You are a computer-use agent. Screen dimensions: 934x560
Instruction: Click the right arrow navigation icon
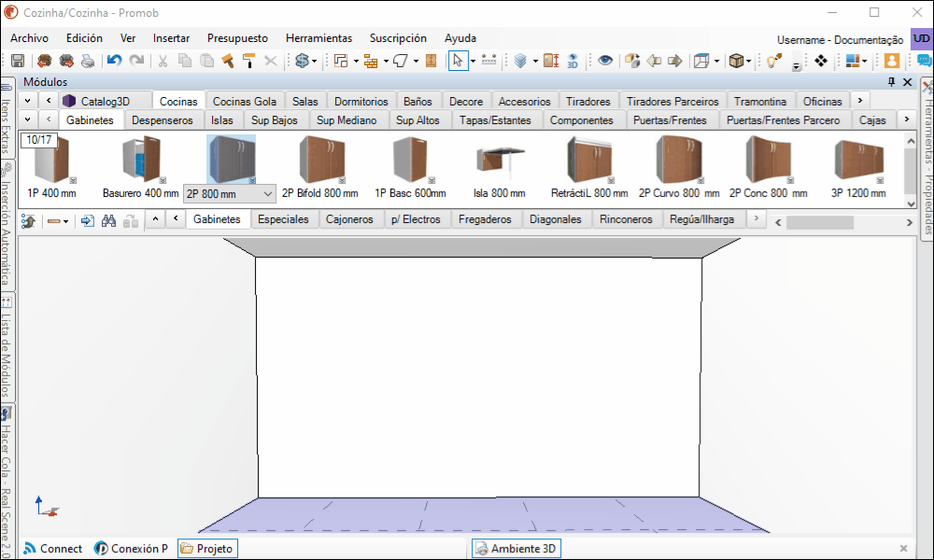(675, 61)
